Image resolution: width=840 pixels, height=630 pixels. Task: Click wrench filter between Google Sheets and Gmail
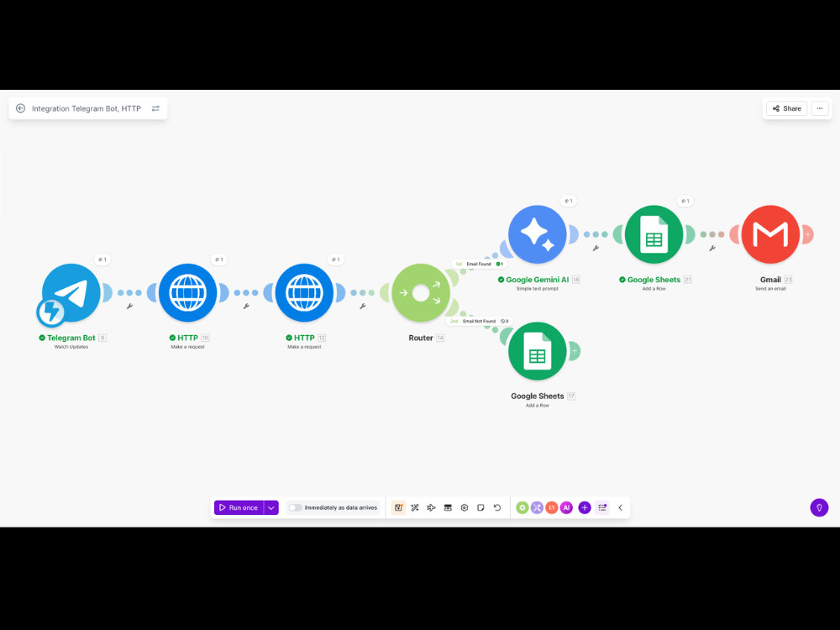click(712, 248)
